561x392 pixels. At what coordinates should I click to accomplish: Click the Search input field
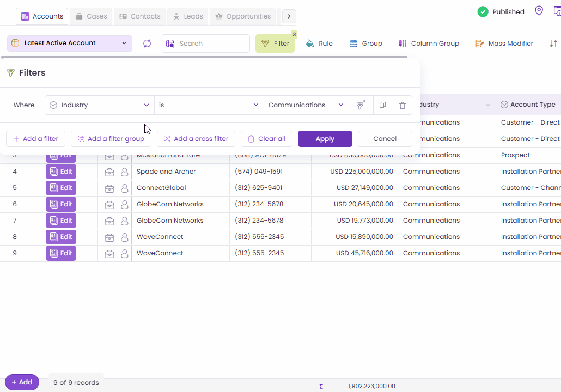click(x=211, y=44)
